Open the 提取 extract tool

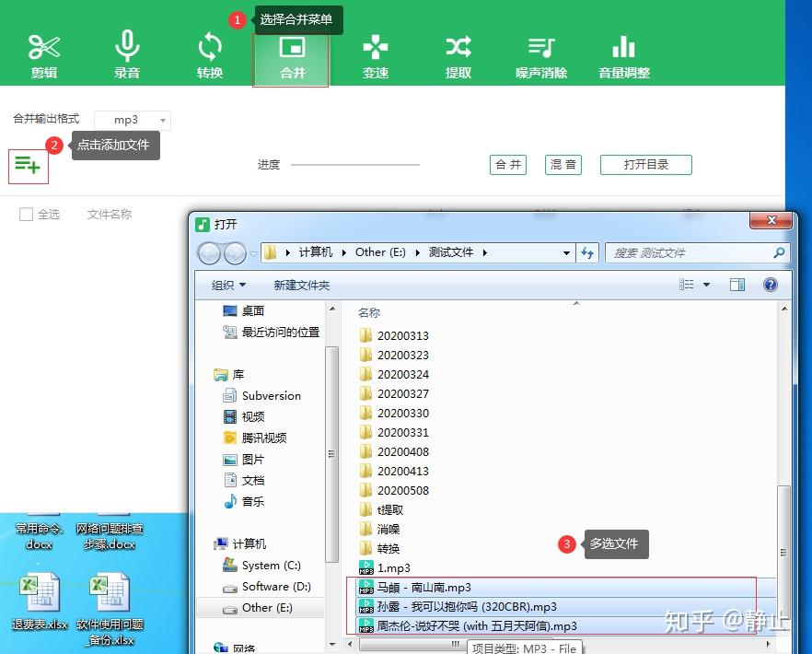[458, 55]
